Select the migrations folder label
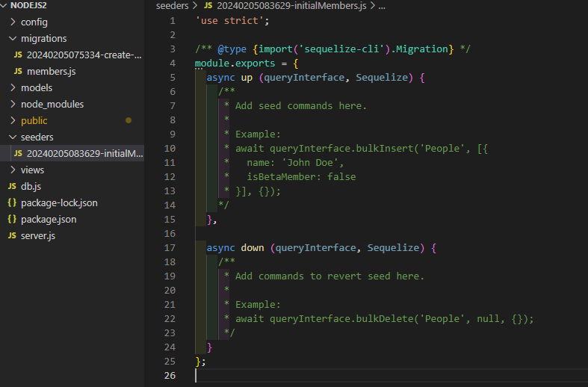 [x=44, y=38]
